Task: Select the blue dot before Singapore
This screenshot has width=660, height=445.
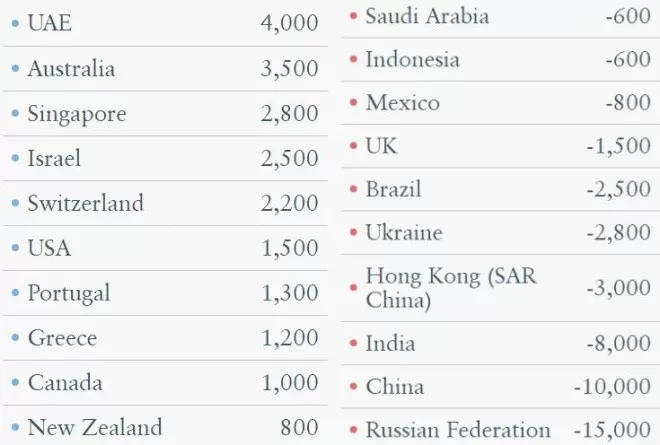Action: [x=16, y=113]
